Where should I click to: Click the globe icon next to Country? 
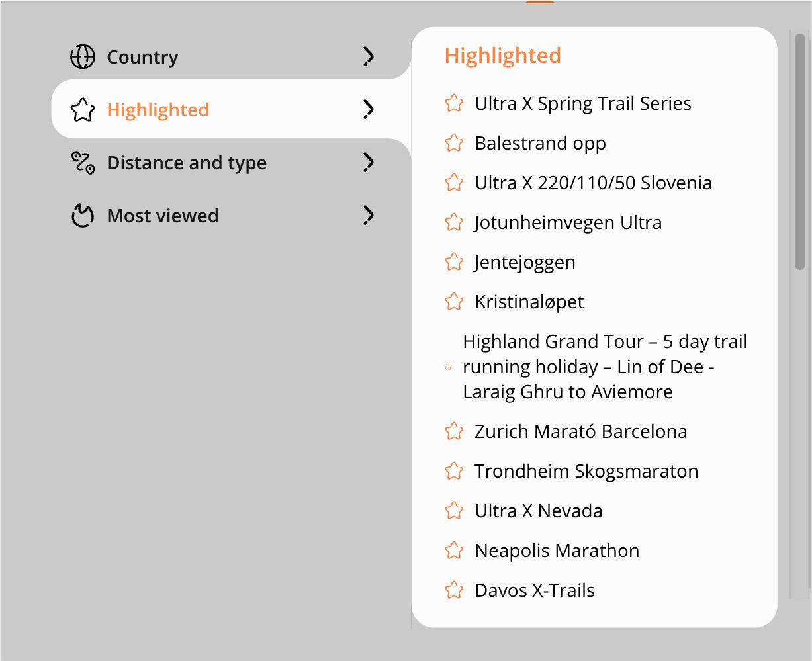[83, 57]
